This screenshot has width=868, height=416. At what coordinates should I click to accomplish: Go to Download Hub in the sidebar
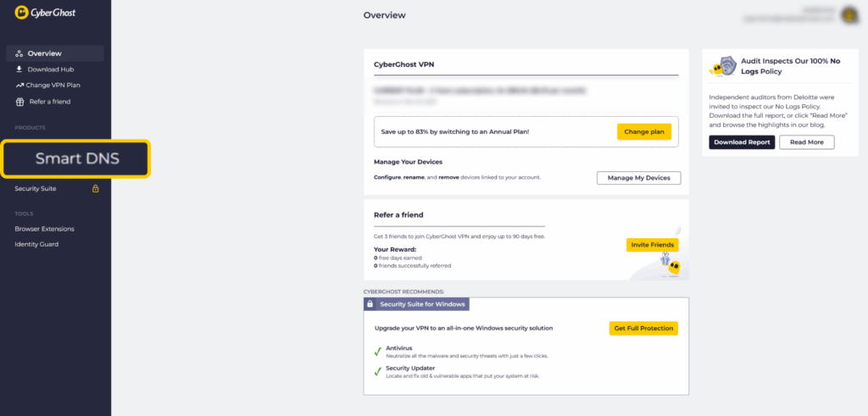tap(51, 69)
